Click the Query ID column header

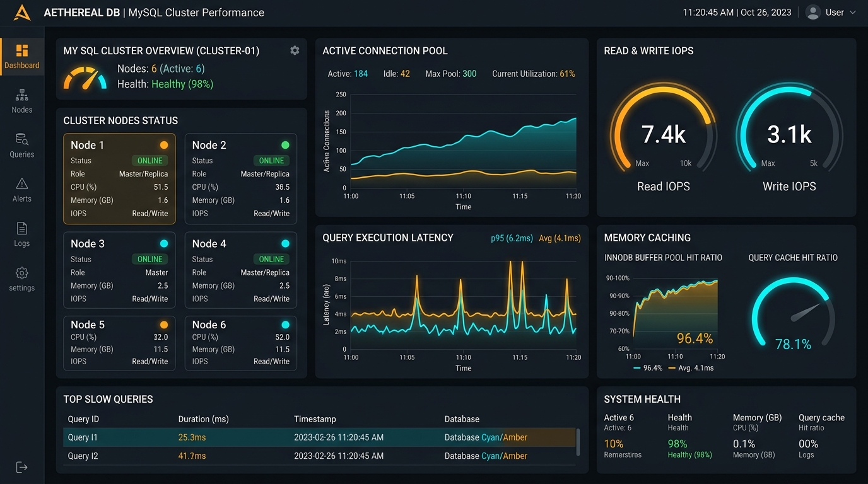[83, 419]
